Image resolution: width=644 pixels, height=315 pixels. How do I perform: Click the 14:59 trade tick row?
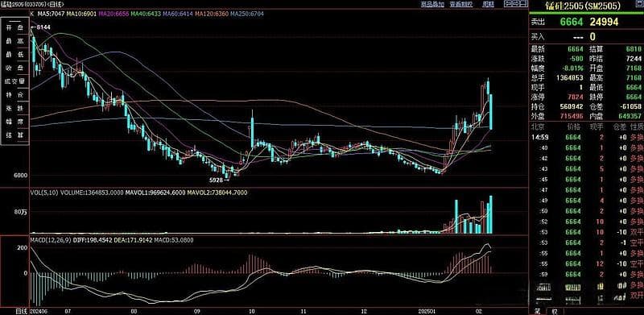[x=586, y=137]
